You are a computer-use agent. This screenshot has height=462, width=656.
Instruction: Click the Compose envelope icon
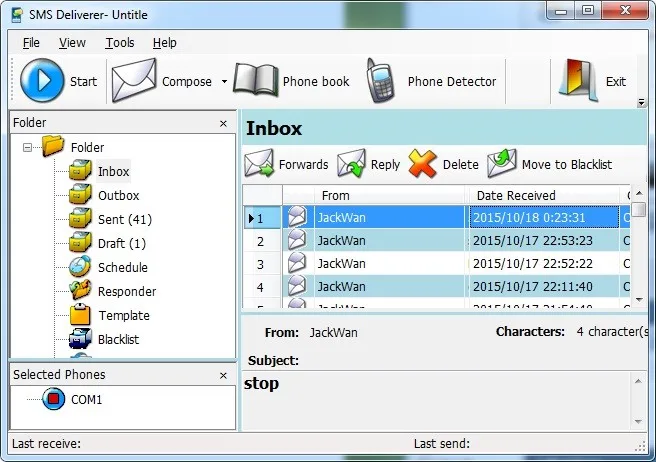134,80
